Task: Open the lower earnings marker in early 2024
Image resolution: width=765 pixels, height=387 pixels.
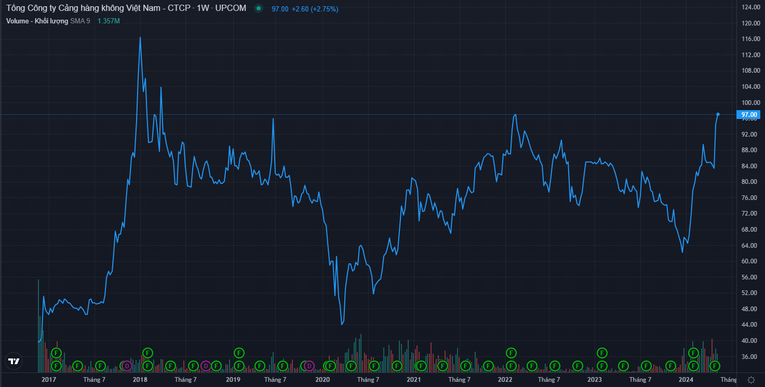Action: (x=693, y=366)
